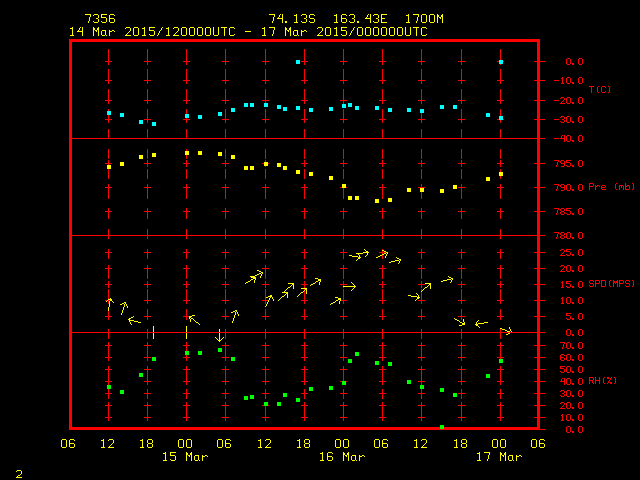Click the Pre (mb) pressure axis label

(611, 187)
